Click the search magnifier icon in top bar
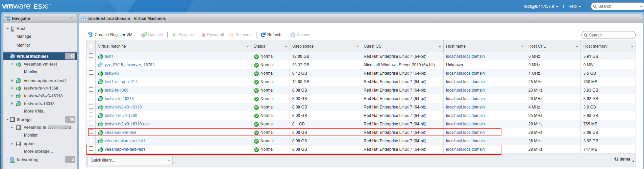Screen dimensions: 644x169 595,6
